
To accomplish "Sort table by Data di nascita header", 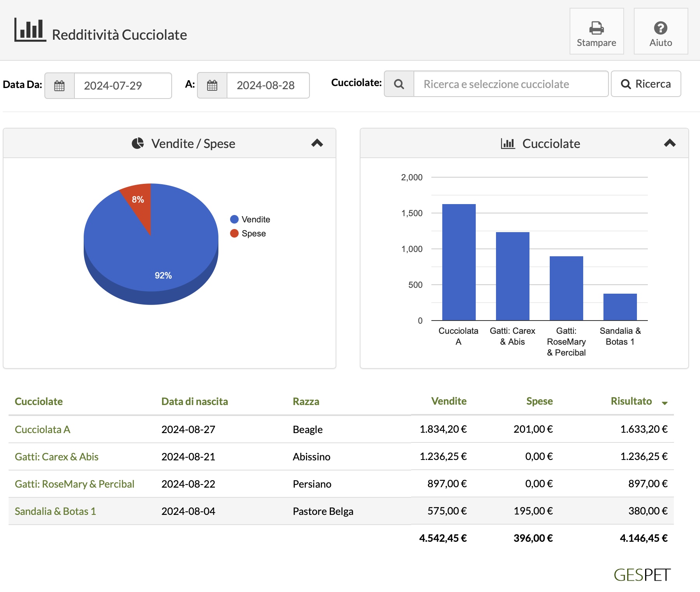I will (195, 402).
